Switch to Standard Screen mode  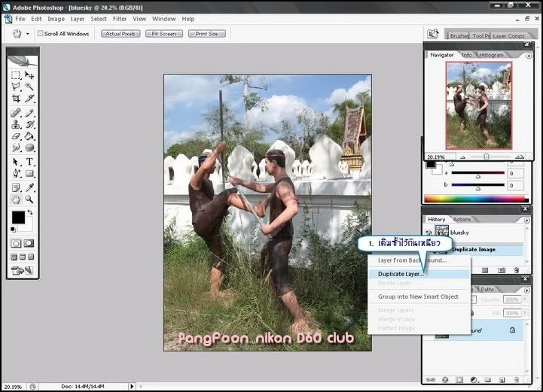point(14,257)
